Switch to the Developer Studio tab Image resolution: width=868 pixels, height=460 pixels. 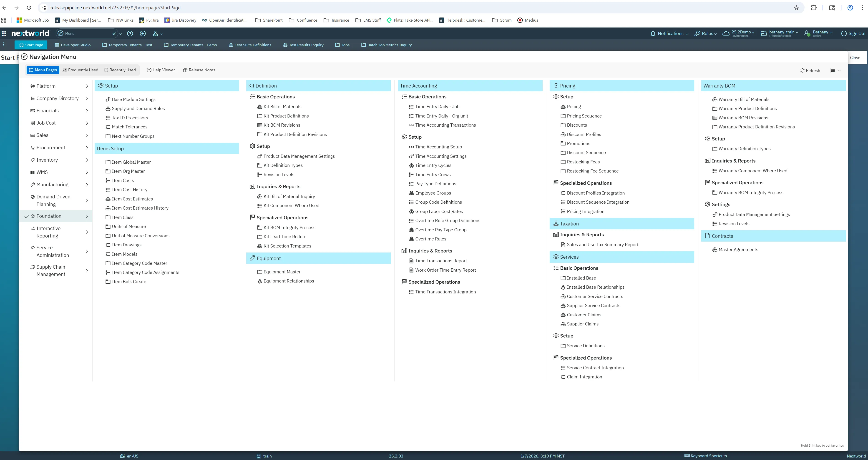pyautogui.click(x=72, y=45)
